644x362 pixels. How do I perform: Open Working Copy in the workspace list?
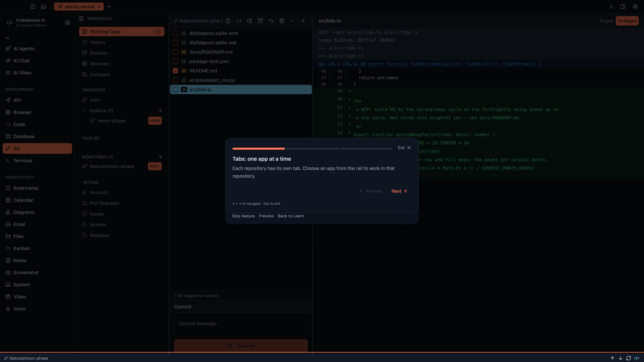(x=122, y=32)
